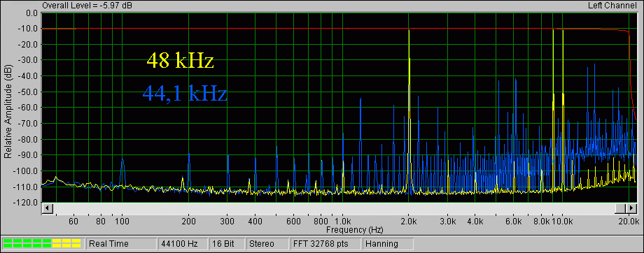Select the Stereo channel mode field
644x253 pixels.
tap(267, 244)
